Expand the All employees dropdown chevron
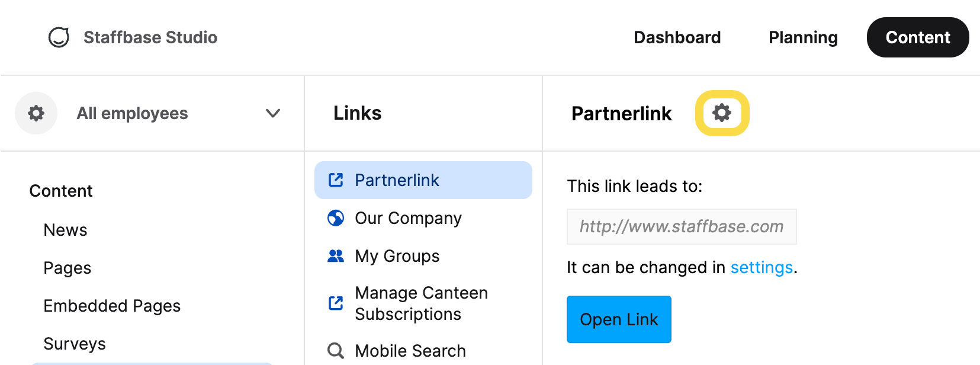980x365 pixels. 273,113
